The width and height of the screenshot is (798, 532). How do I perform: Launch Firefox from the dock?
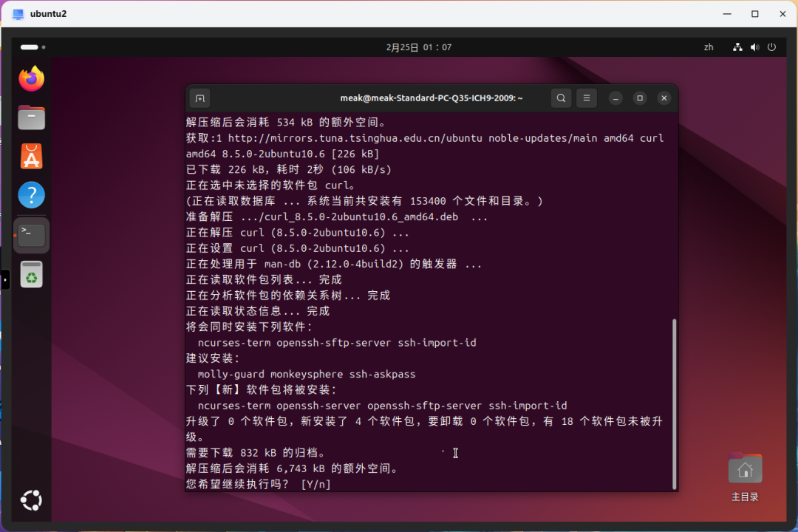[32, 78]
